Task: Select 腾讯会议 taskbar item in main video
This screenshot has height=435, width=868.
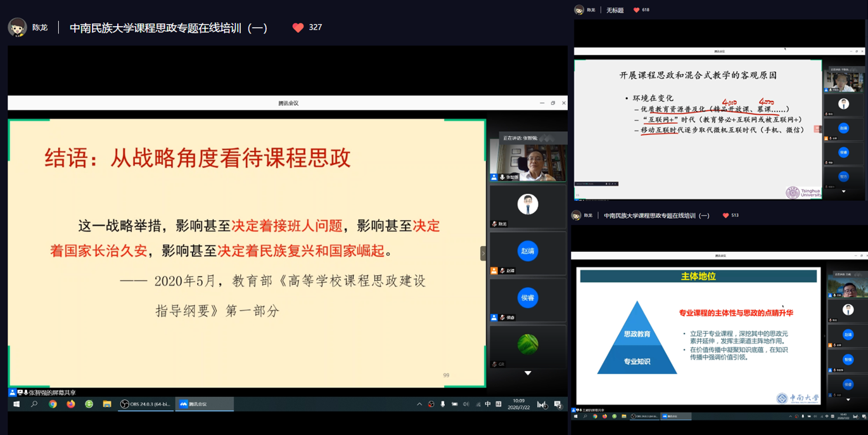Action: click(x=204, y=404)
